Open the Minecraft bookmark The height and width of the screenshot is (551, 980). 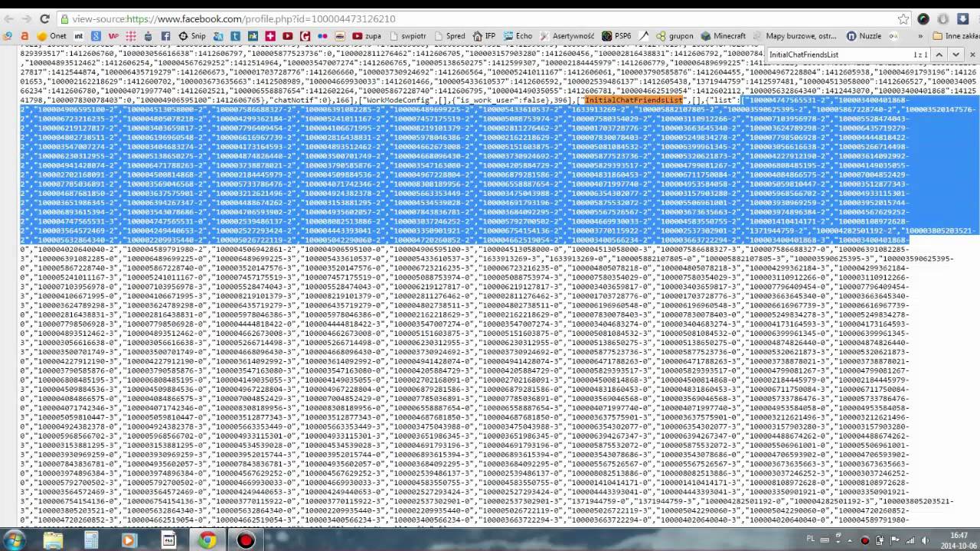tap(723, 36)
